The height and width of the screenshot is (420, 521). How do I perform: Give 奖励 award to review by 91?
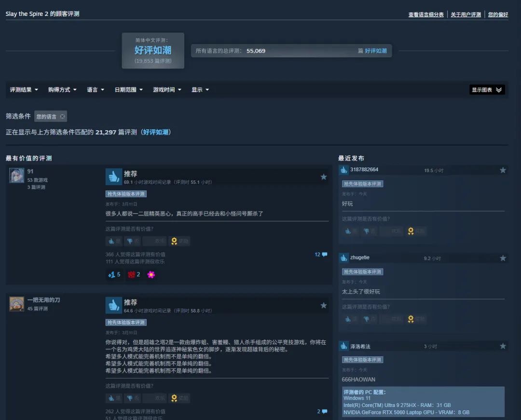pyautogui.click(x=179, y=241)
